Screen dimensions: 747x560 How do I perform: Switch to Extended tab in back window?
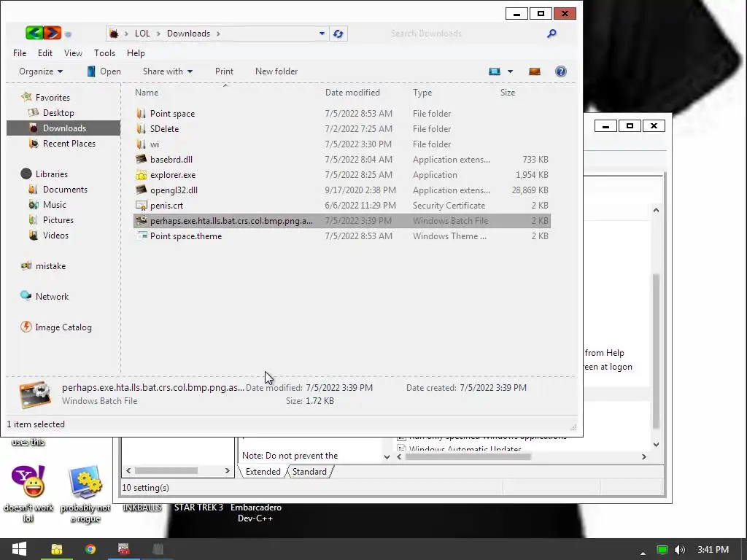(x=263, y=472)
